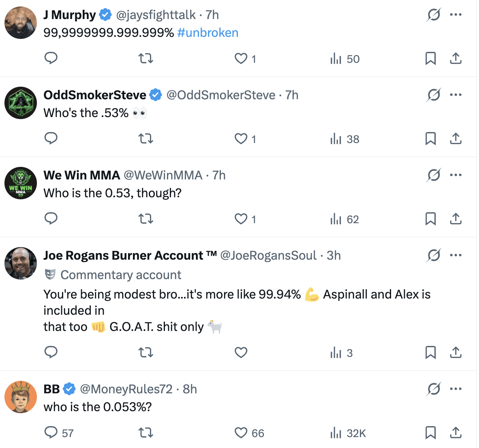
Task: Like J Murphy's tweet
Action: (x=241, y=59)
